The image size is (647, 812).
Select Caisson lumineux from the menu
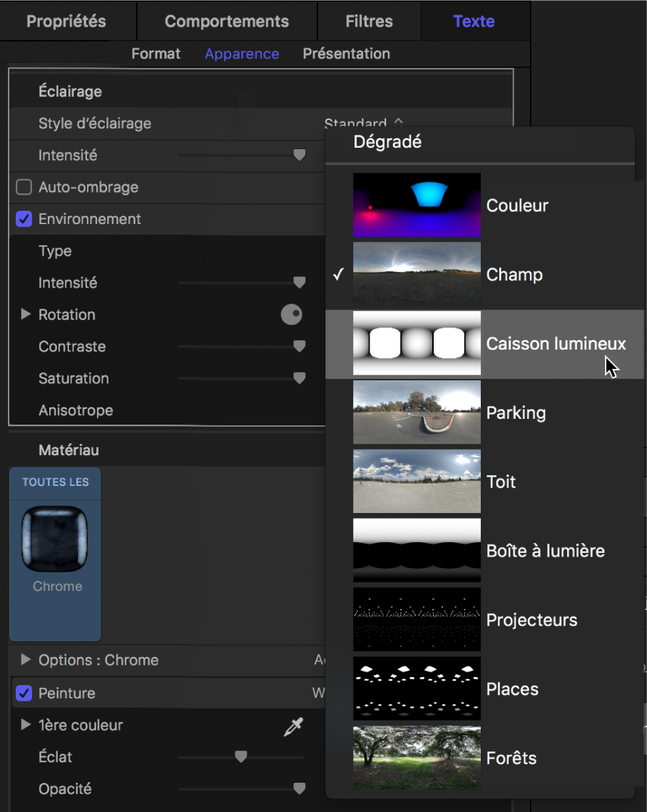click(x=556, y=344)
